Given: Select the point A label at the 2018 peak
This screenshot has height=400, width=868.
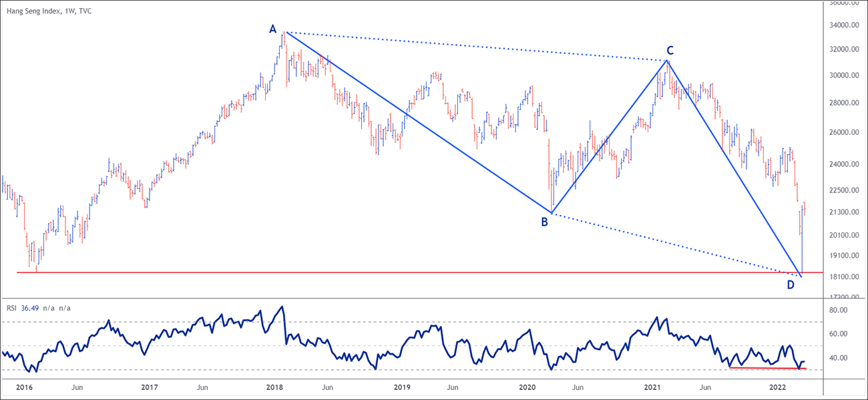Looking at the screenshot, I should [x=272, y=29].
